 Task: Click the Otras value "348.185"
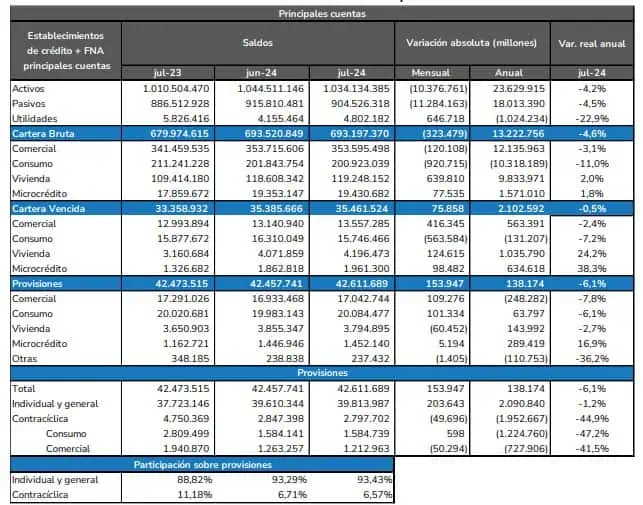[x=191, y=359]
